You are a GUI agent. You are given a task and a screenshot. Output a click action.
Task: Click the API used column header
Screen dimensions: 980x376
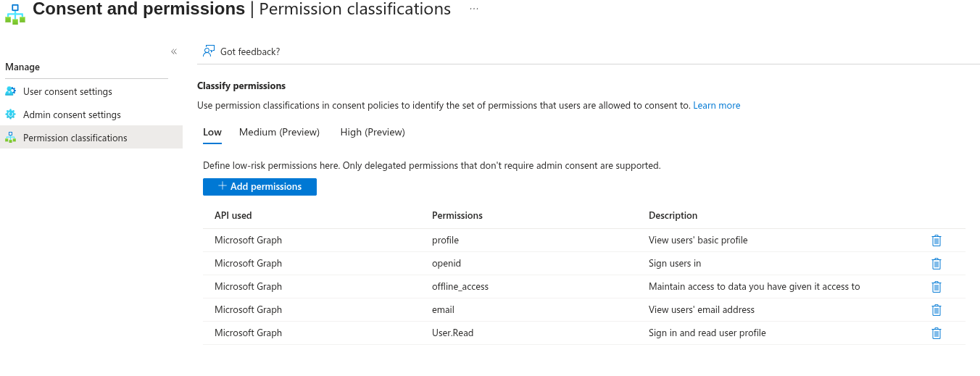[233, 215]
